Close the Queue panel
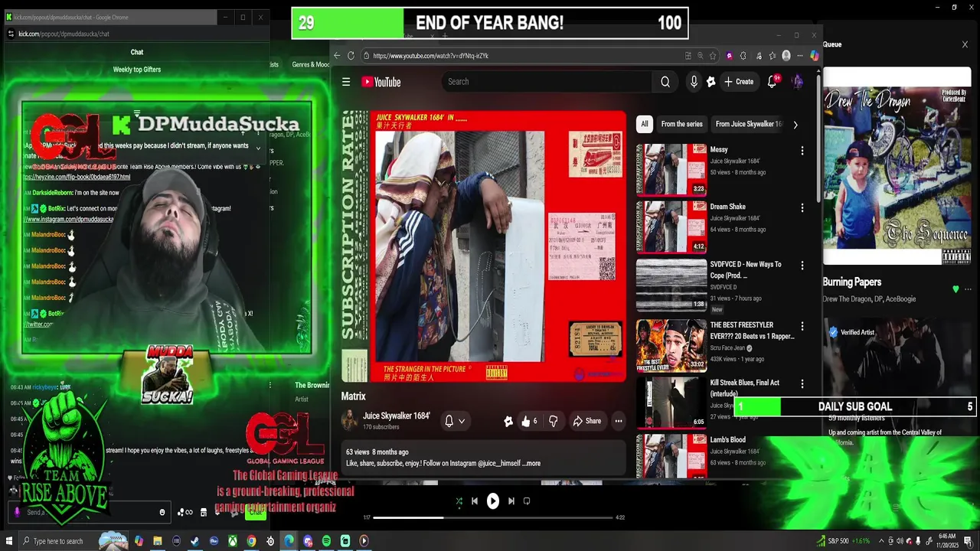This screenshot has height=551, width=980. (965, 44)
